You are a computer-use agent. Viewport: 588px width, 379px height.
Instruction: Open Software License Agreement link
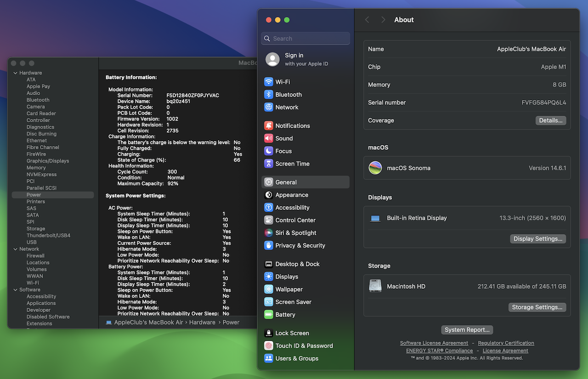click(x=434, y=343)
